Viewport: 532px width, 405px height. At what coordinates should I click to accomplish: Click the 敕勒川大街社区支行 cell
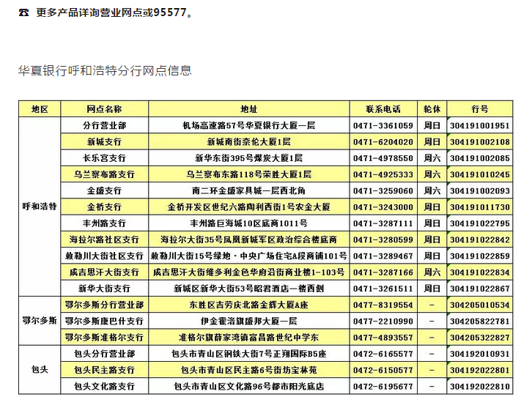105,256
